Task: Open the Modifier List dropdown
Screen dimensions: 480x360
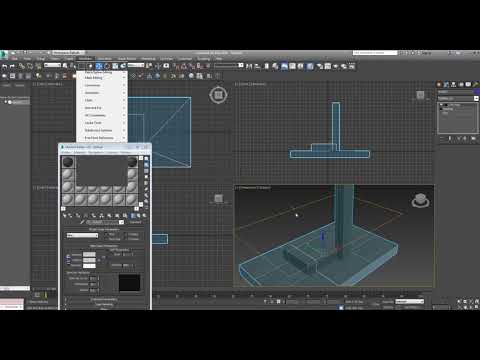Action: click(458, 98)
